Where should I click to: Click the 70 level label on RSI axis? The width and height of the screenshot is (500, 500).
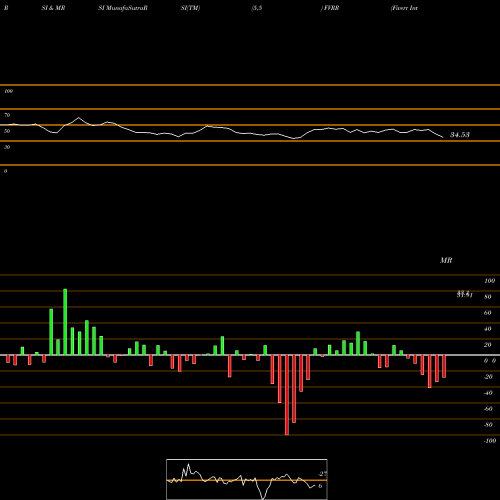(7, 115)
